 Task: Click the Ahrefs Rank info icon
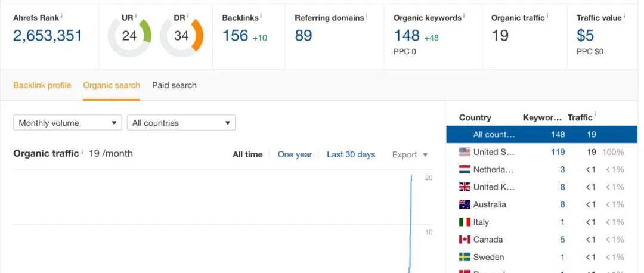click(61, 15)
